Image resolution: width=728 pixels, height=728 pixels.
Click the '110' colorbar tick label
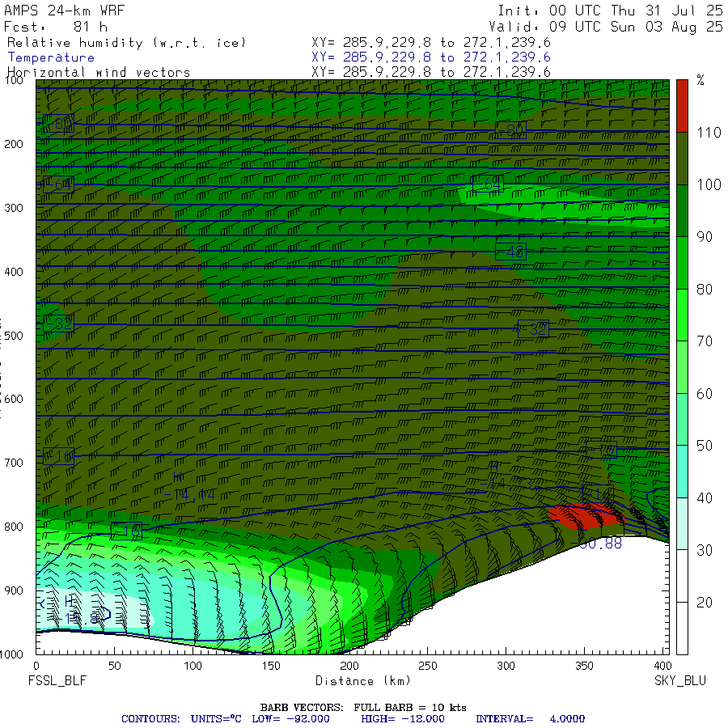[709, 133]
